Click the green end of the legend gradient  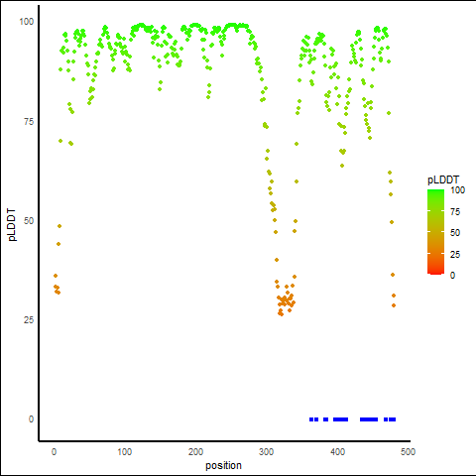click(x=435, y=192)
